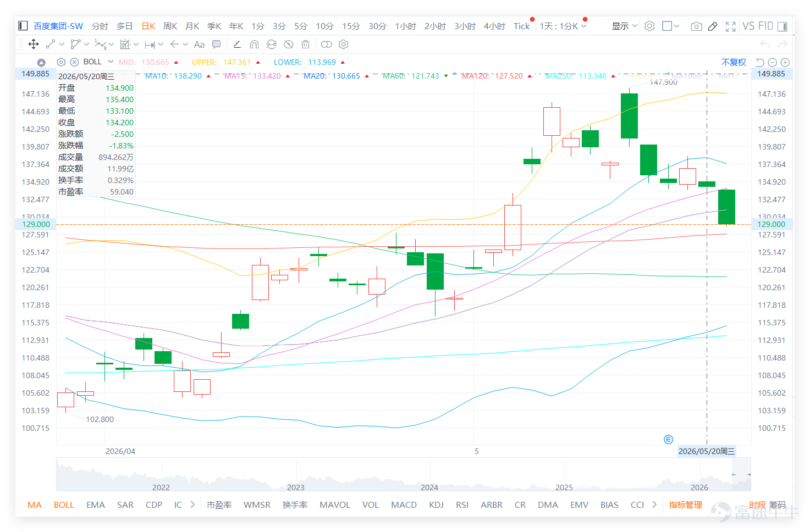Select the 30分 timeframe

pos(377,26)
